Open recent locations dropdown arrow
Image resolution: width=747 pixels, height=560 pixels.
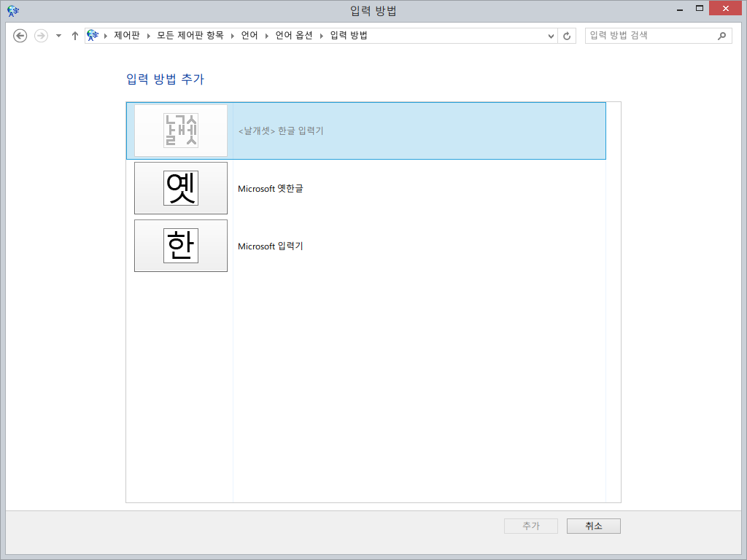click(x=58, y=36)
